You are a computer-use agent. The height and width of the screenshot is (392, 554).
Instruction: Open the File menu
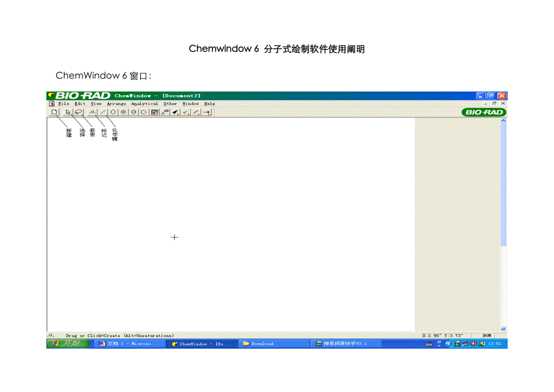tap(64, 104)
